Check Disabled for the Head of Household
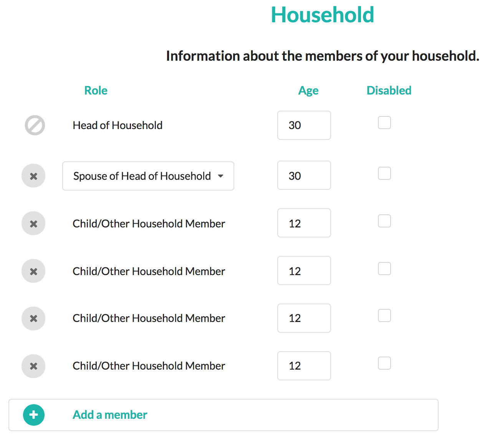Viewport: 487px width, 448px height. click(384, 123)
